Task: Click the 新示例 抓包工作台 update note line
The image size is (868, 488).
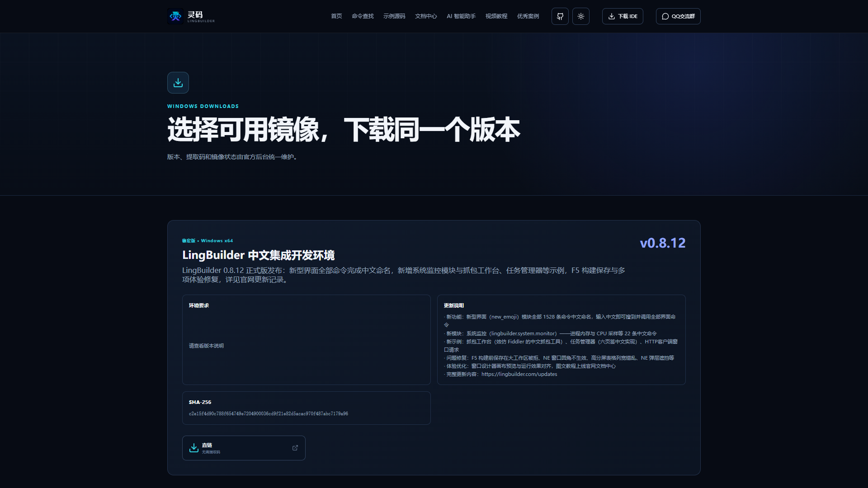Action: [x=561, y=346]
